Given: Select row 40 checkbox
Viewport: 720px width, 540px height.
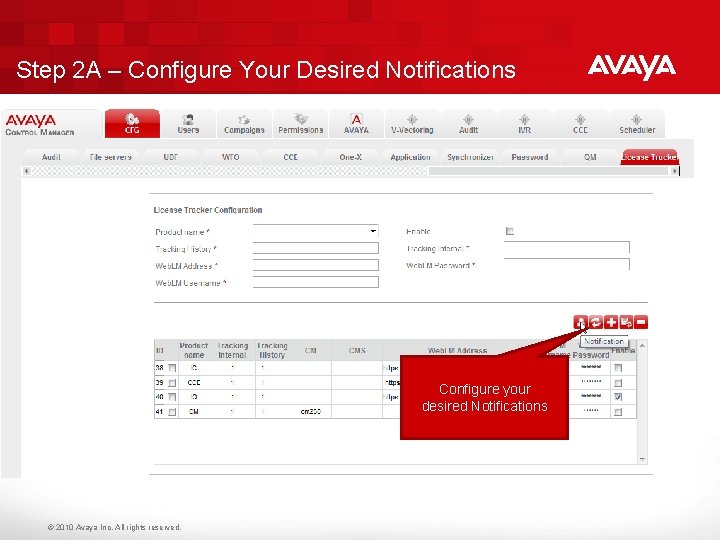Looking at the screenshot, I should [x=172, y=397].
